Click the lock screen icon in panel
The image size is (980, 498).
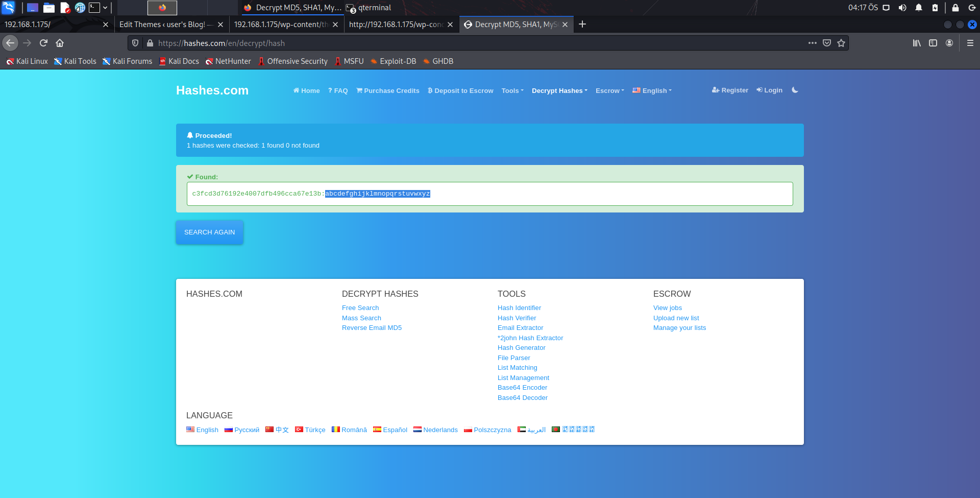(x=955, y=8)
